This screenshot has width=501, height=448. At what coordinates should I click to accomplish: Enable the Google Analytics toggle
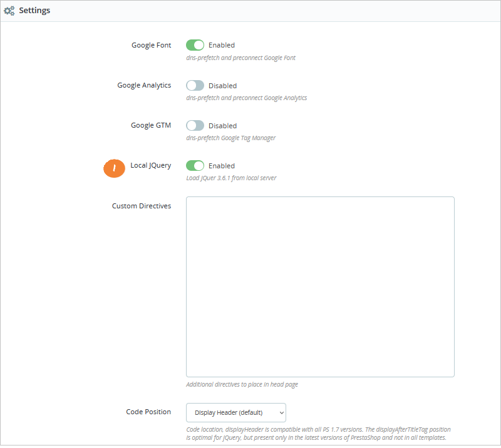click(195, 86)
